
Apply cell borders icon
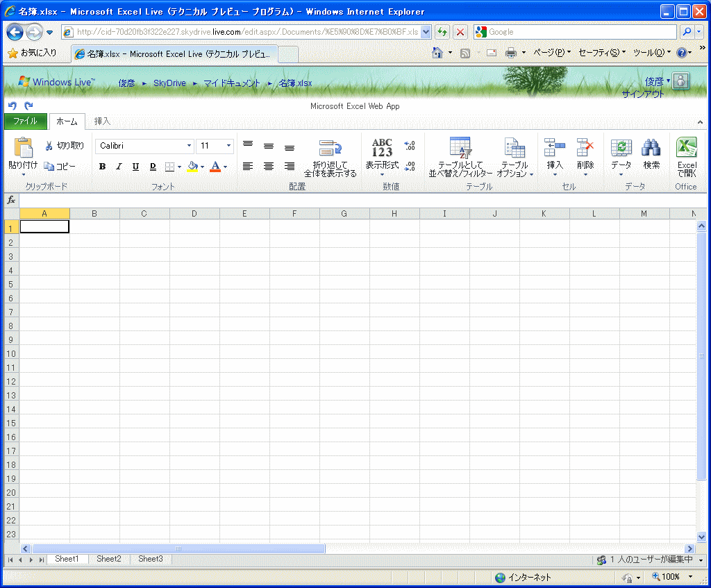tap(169, 167)
